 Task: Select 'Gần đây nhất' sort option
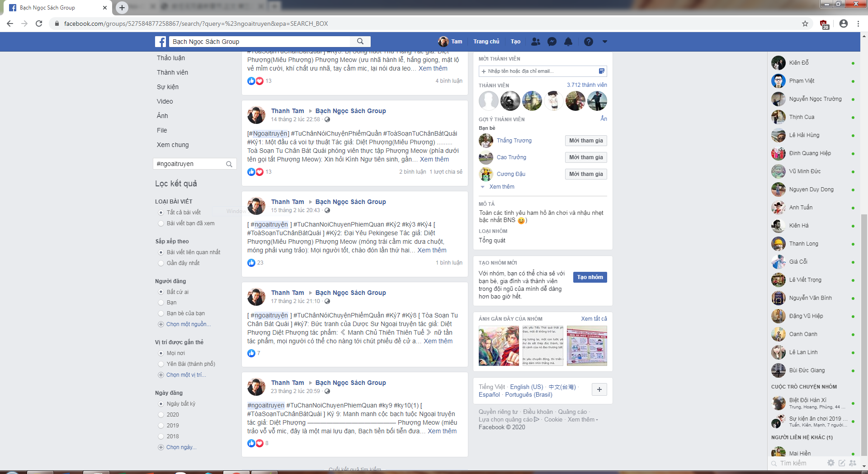tap(161, 263)
